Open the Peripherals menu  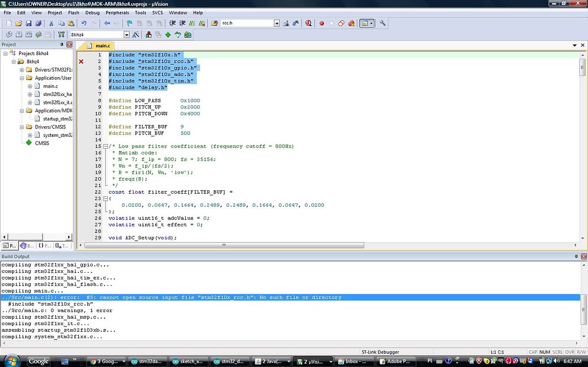pos(117,12)
